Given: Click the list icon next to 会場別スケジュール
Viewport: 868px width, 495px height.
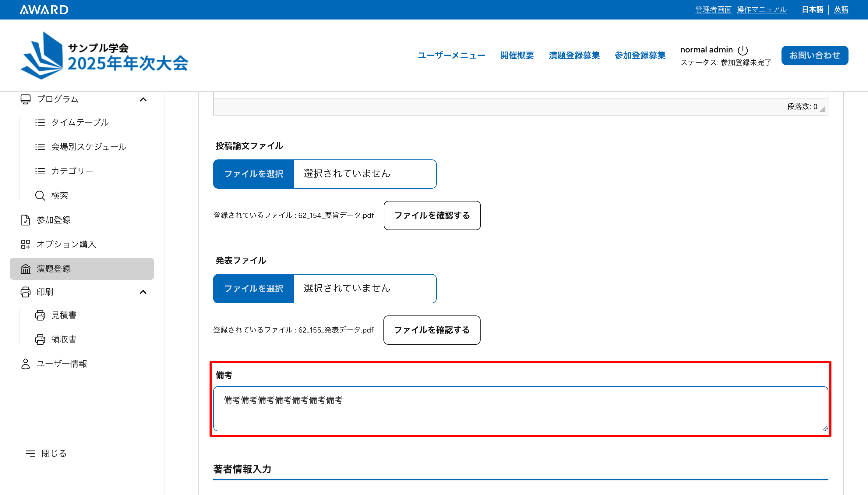Looking at the screenshot, I should (40, 147).
